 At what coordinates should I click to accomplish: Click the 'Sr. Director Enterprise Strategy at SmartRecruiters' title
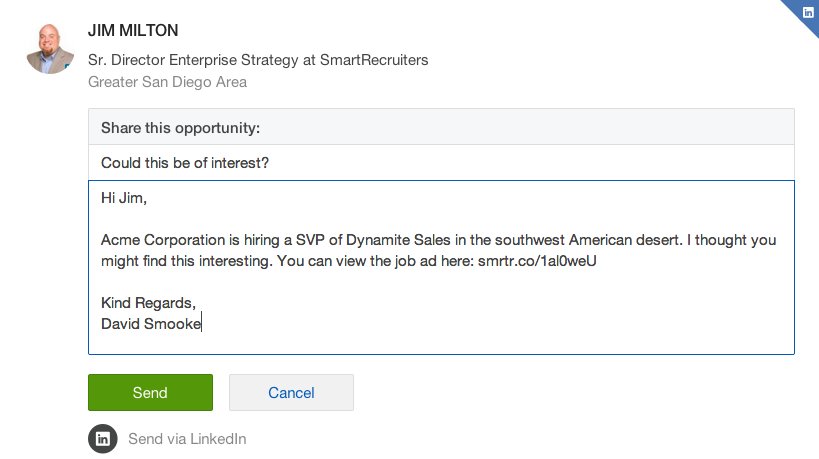pyautogui.click(x=258, y=60)
